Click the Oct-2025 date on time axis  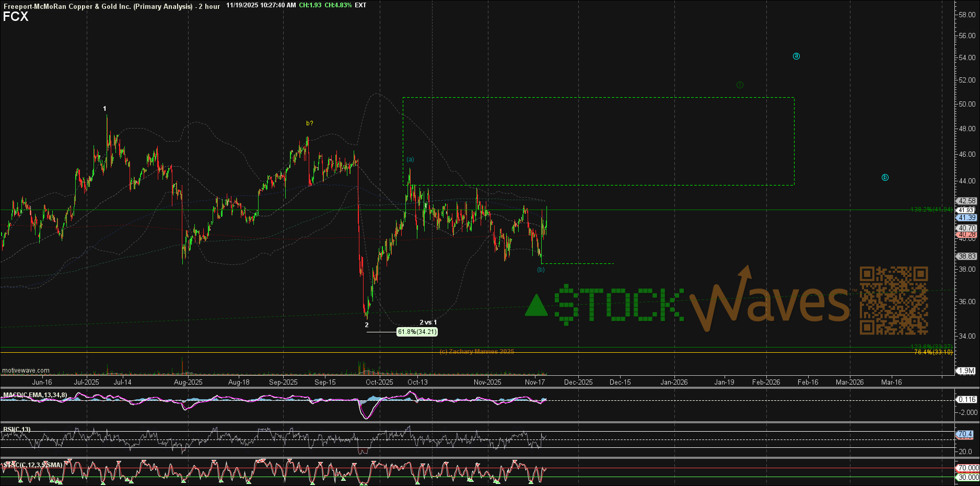tap(379, 382)
